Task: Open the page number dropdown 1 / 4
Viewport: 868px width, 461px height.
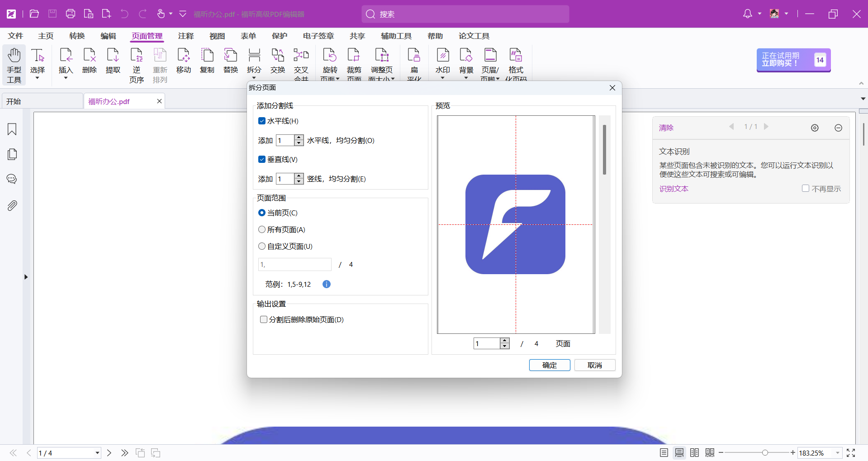Action: tap(97, 453)
